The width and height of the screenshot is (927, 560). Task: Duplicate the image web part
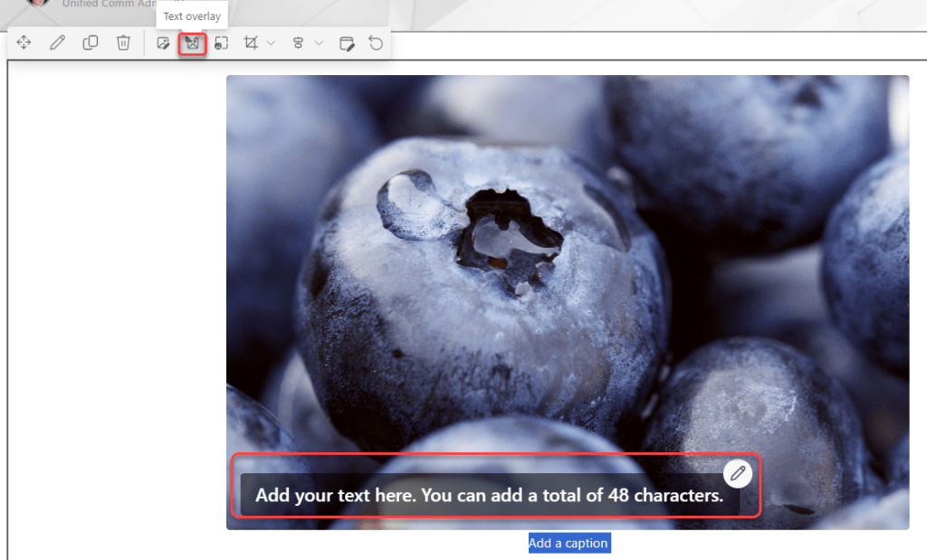[91, 43]
